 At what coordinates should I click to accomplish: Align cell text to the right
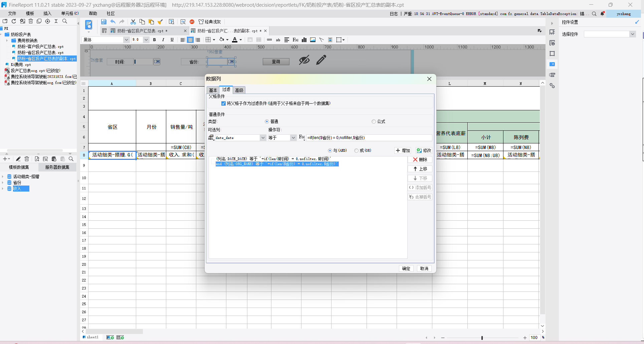[x=198, y=40]
